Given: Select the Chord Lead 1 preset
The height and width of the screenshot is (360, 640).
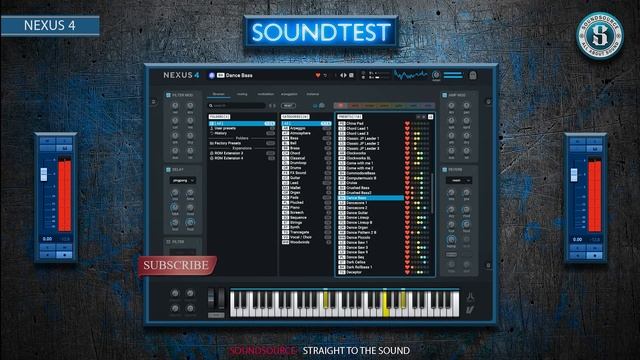Looking at the screenshot, I should click(371, 128).
